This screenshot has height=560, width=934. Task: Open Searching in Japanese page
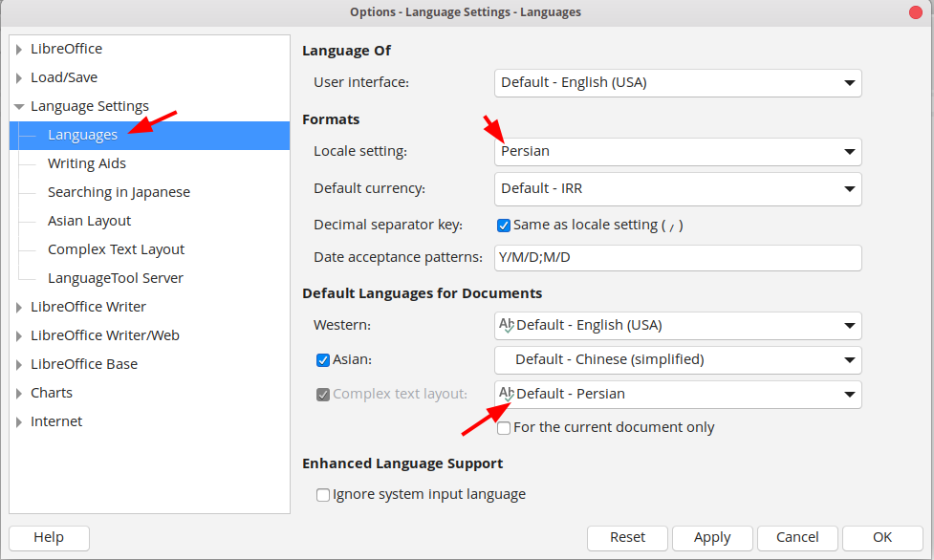(x=119, y=192)
